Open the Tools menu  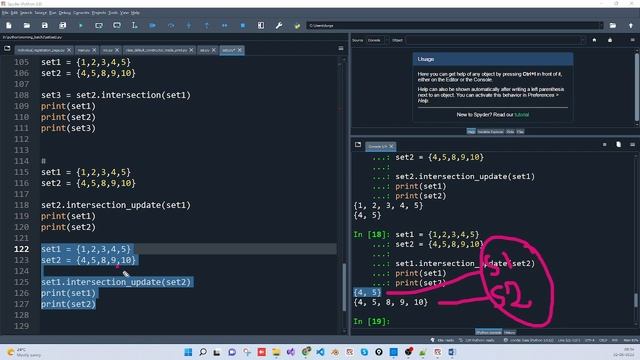point(113,13)
